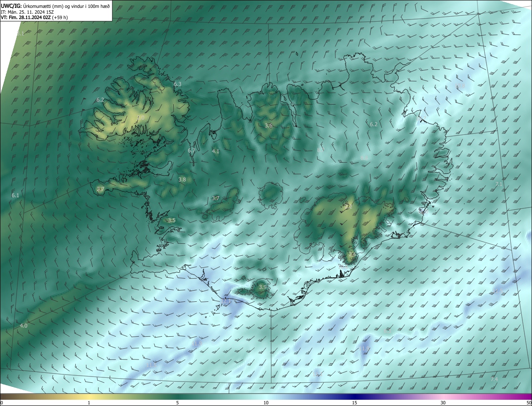
Task: Click the 7.1 value off the east coast
Action: (499, 184)
